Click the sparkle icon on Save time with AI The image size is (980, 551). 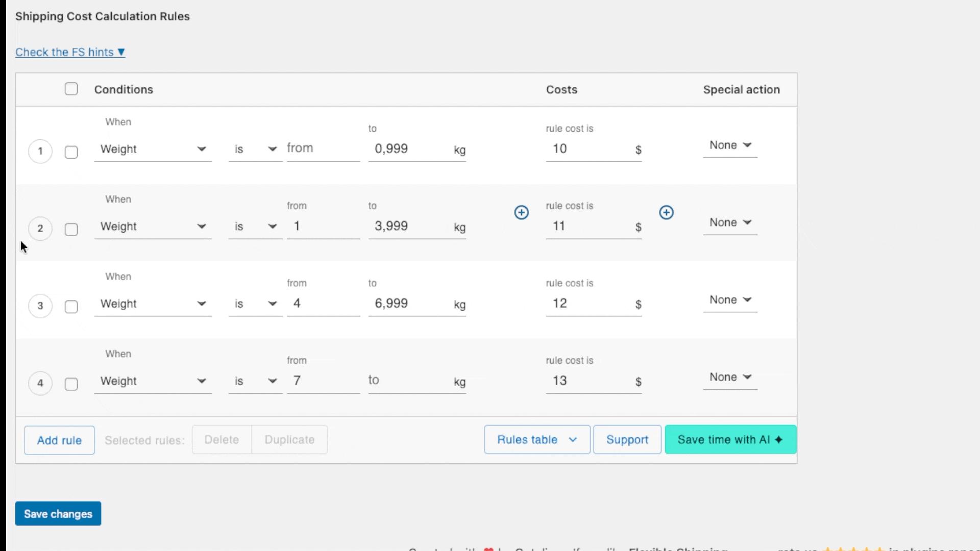(778, 440)
